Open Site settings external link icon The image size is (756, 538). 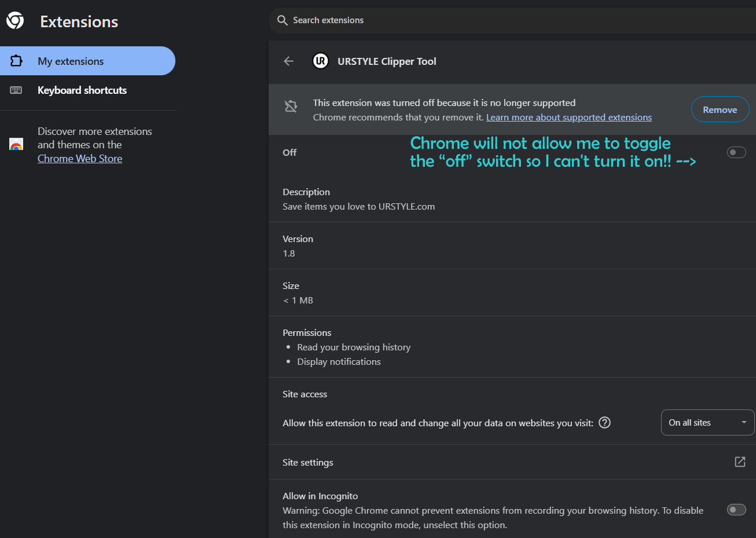740,462
